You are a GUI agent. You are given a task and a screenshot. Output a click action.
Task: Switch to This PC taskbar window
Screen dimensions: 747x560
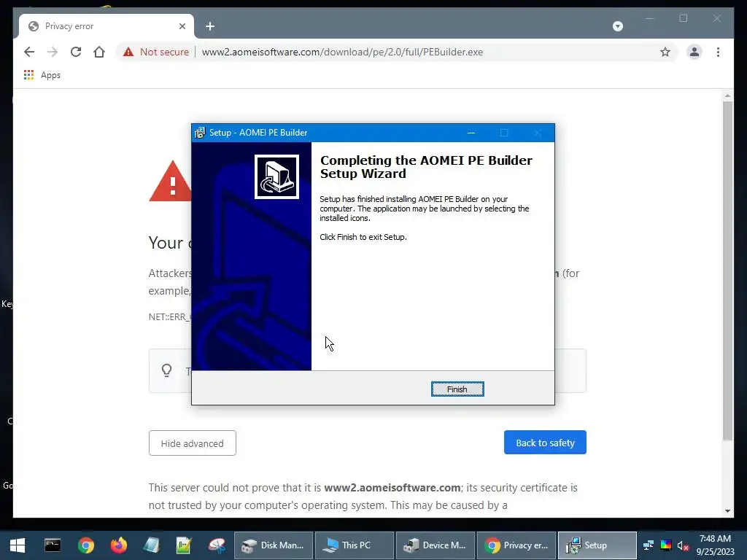tap(355, 545)
